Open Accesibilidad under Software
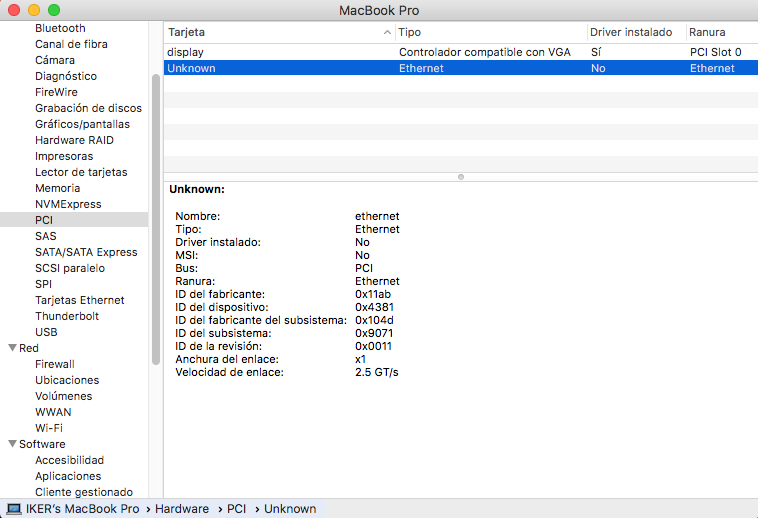This screenshot has width=758, height=518. [69, 460]
